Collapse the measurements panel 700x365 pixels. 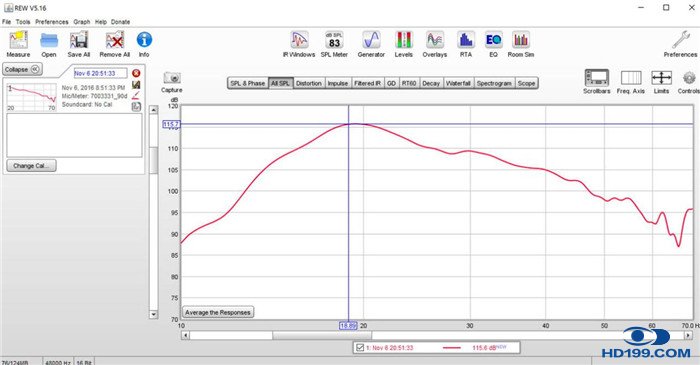22,70
